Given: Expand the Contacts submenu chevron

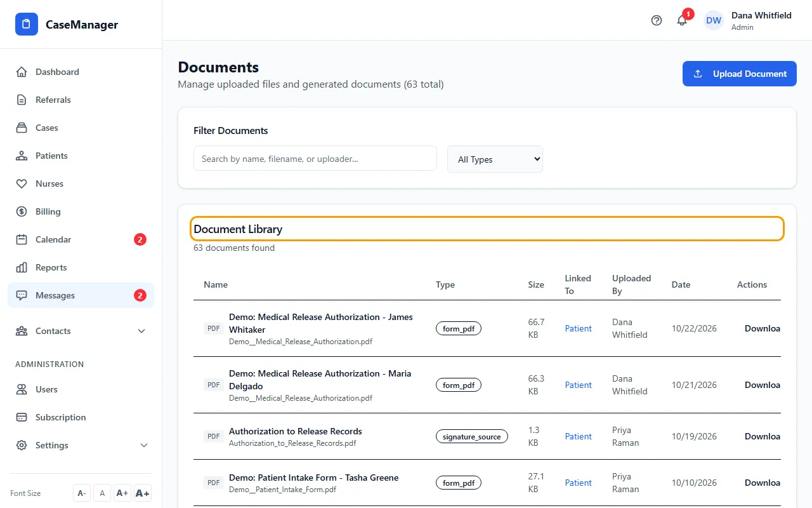Looking at the screenshot, I should click(x=141, y=331).
